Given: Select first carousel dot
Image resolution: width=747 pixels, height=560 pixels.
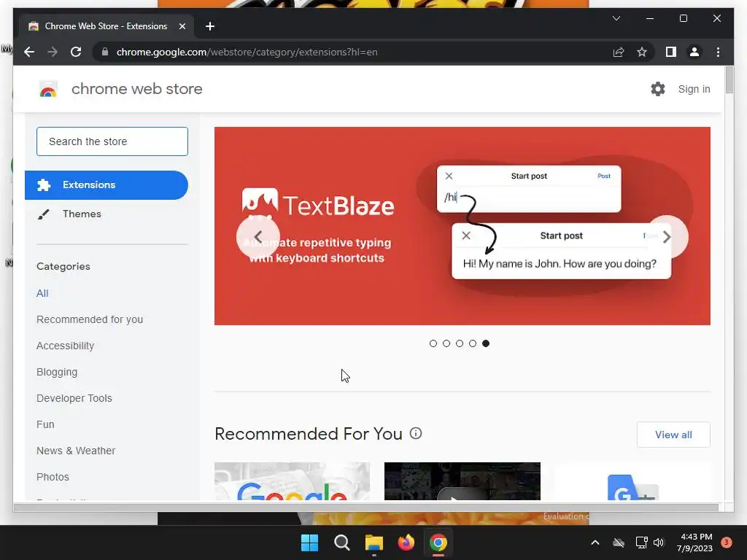Looking at the screenshot, I should click(x=433, y=343).
